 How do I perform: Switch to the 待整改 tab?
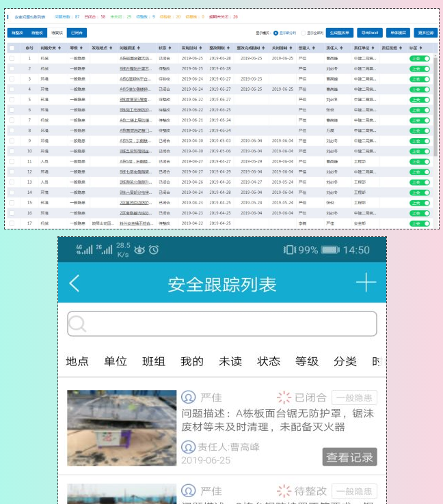(x=17, y=33)
